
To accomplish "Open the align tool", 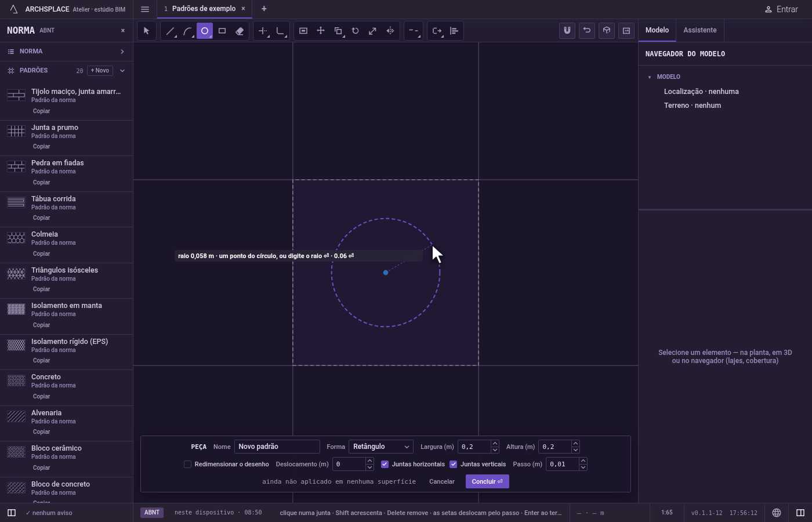I will (x=454, y=31).
